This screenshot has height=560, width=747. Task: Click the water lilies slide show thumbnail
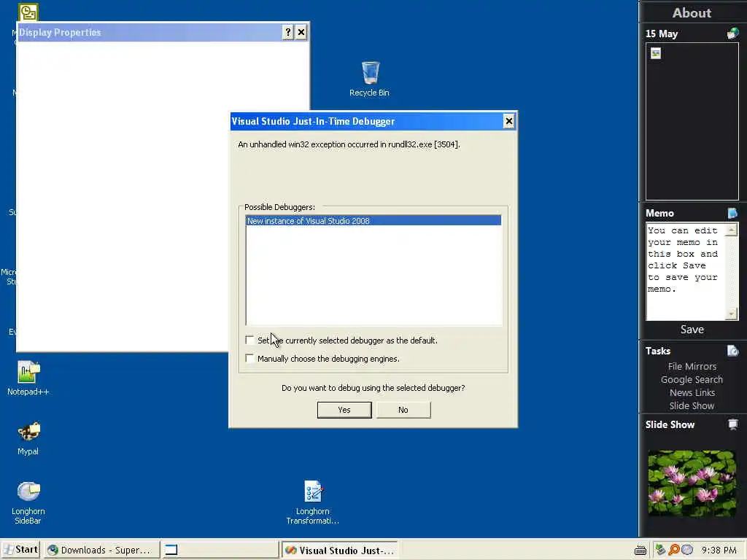tap(692, 483)
